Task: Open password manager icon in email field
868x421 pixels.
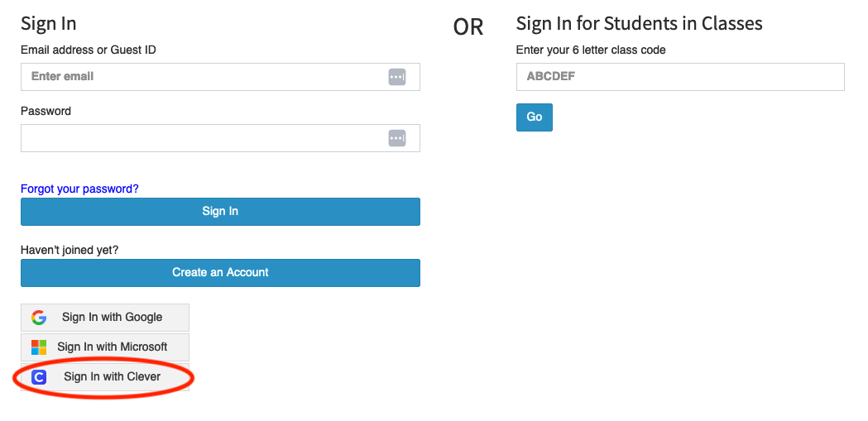Action: pyautogui.click(x=397, y=77)
